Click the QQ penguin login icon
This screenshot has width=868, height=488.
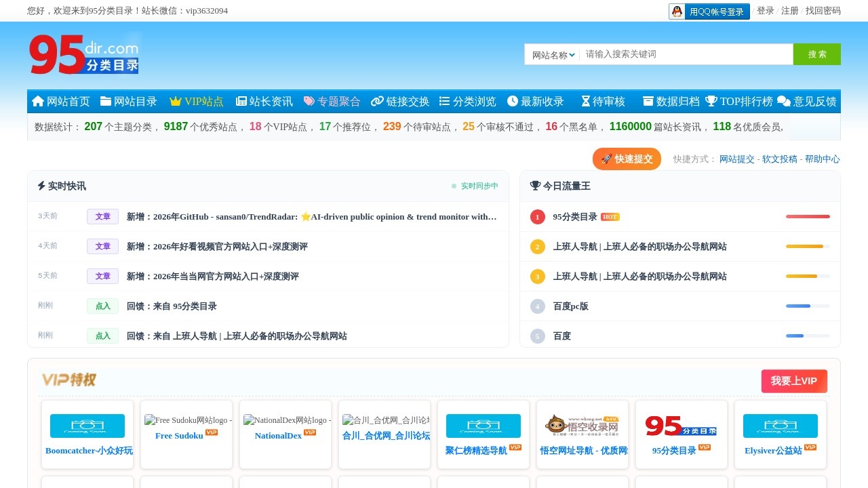(x=677, y=11)
